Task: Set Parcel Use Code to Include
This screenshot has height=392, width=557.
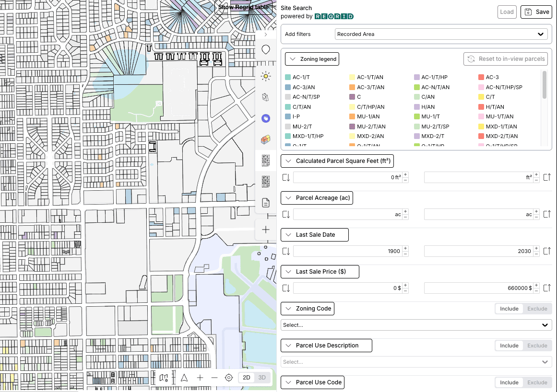Action: pos(509,382)
